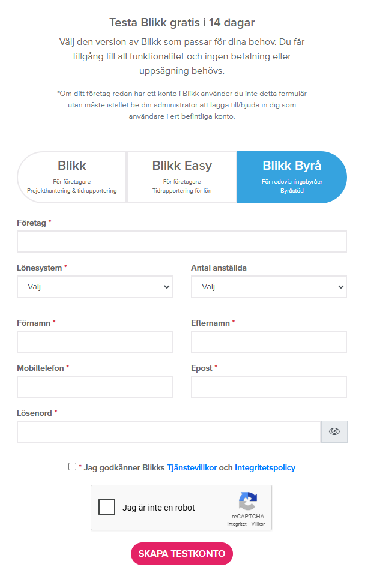Image resolution: width=365 pixels, height=588 pixels.
Task: Choose the Blikk Byrå tab
Action: (x=292, y=178)
